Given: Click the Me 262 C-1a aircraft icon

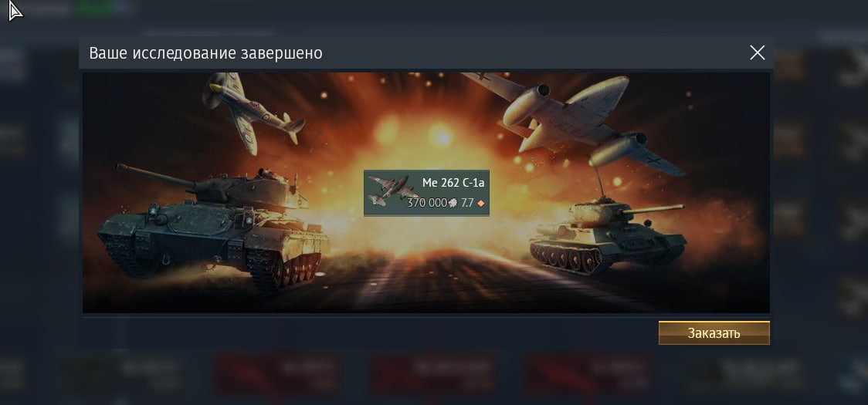Looking at the screenshot, I should pos(387,192).
